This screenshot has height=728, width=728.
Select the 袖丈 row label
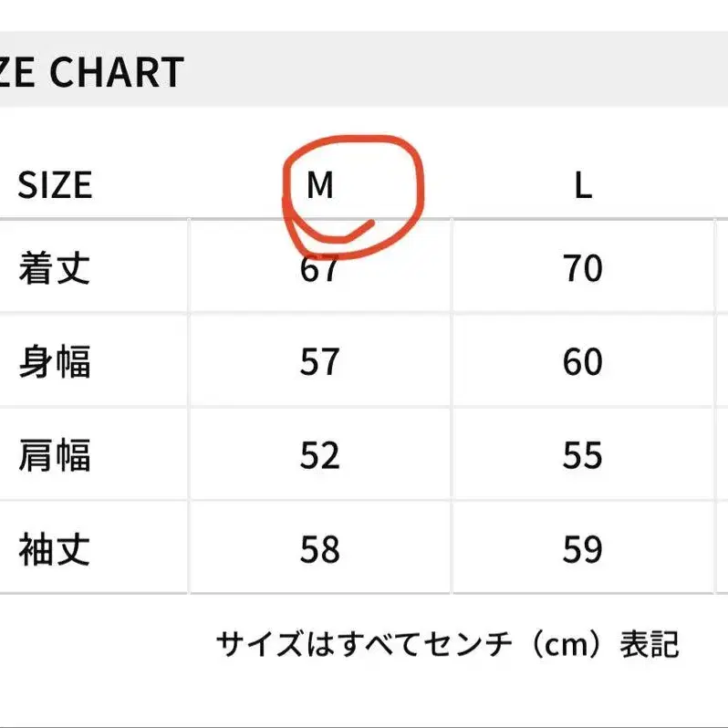(x=55, y=549)
